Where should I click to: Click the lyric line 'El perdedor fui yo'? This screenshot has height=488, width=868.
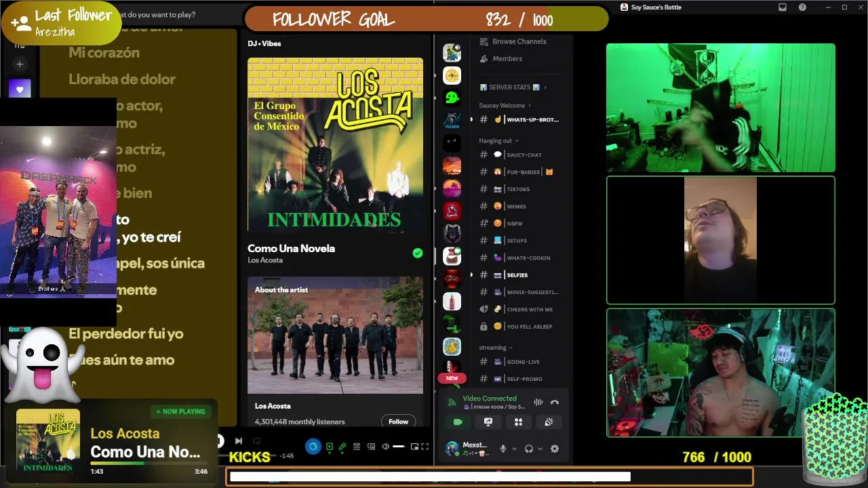(x=126, y=333)
